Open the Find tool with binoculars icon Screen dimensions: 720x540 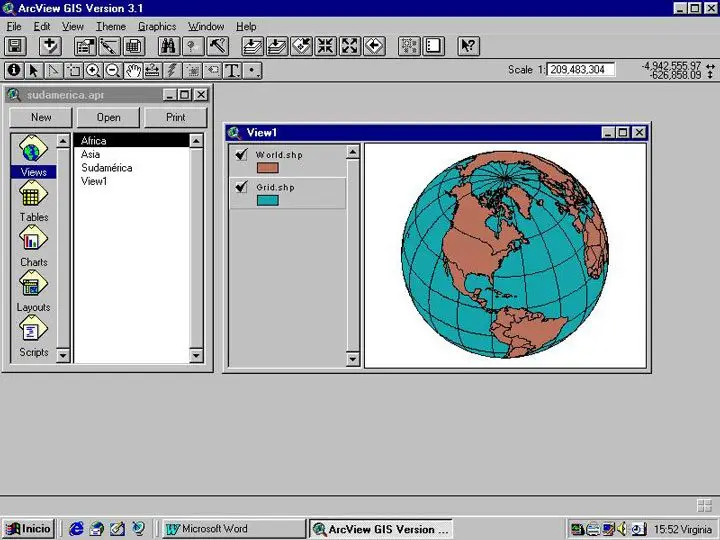pos(168,46)
